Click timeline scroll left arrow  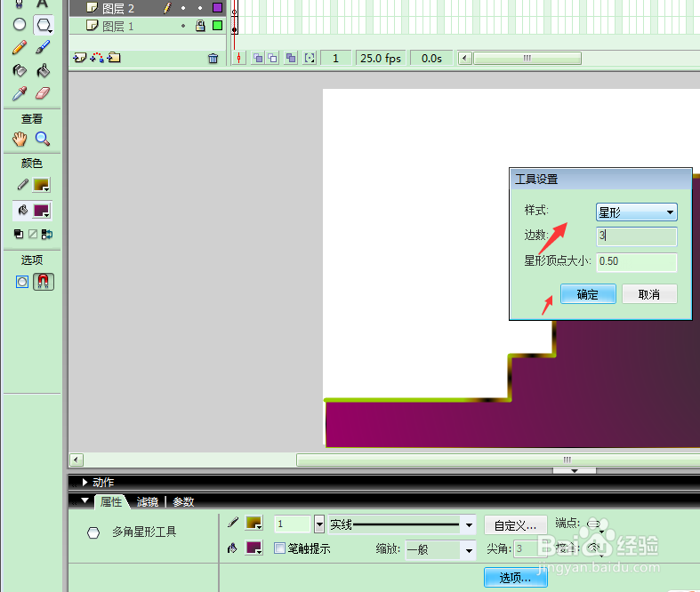click(464, 59)
